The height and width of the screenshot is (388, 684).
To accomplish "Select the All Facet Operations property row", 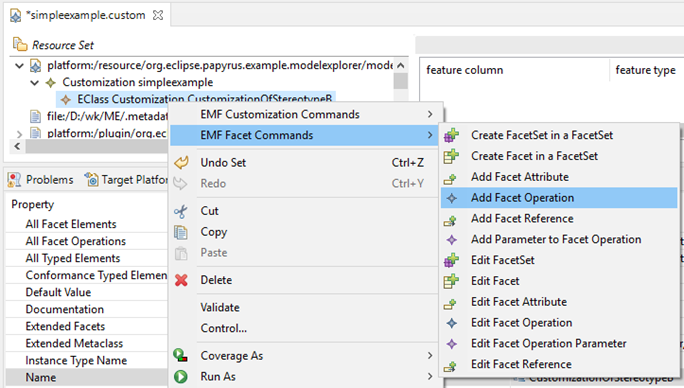I will click(x=86, y=241).
